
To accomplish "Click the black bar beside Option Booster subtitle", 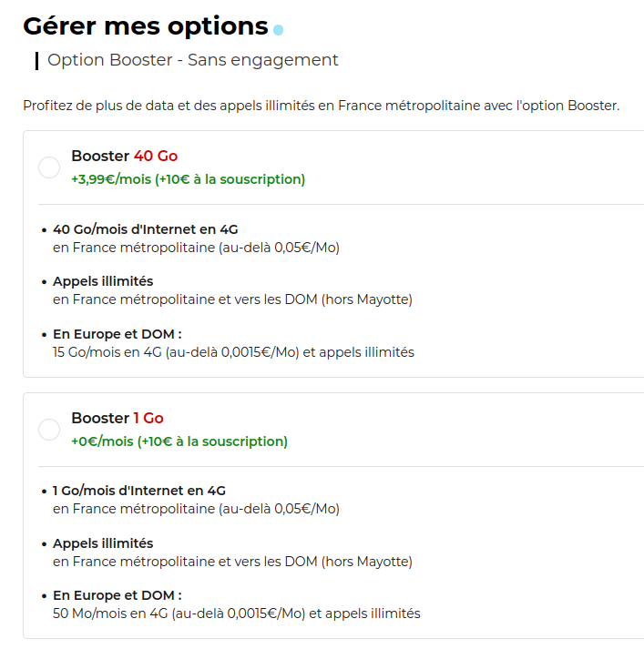I will (x=36, y=61).
